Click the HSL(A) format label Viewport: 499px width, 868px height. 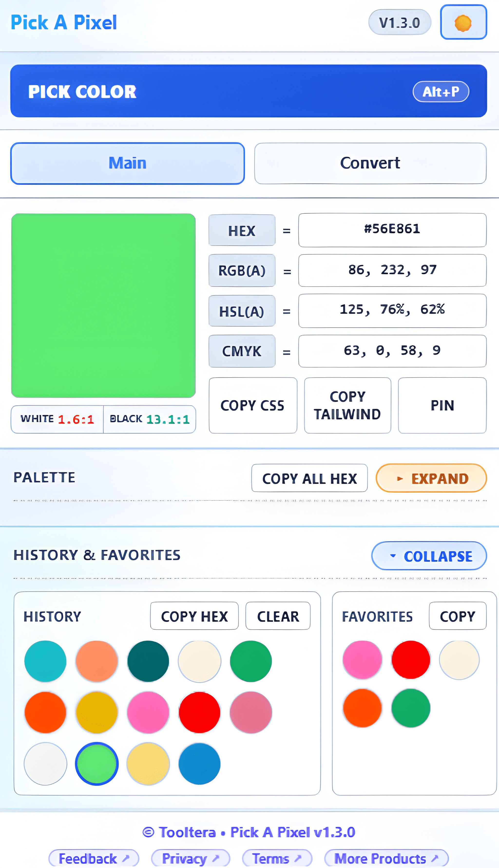[242, 311]
